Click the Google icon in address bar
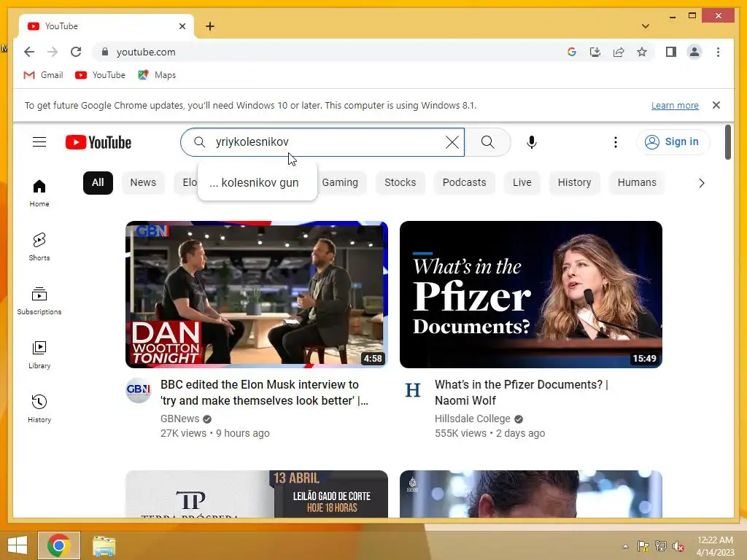 click(x=572, y=52)
